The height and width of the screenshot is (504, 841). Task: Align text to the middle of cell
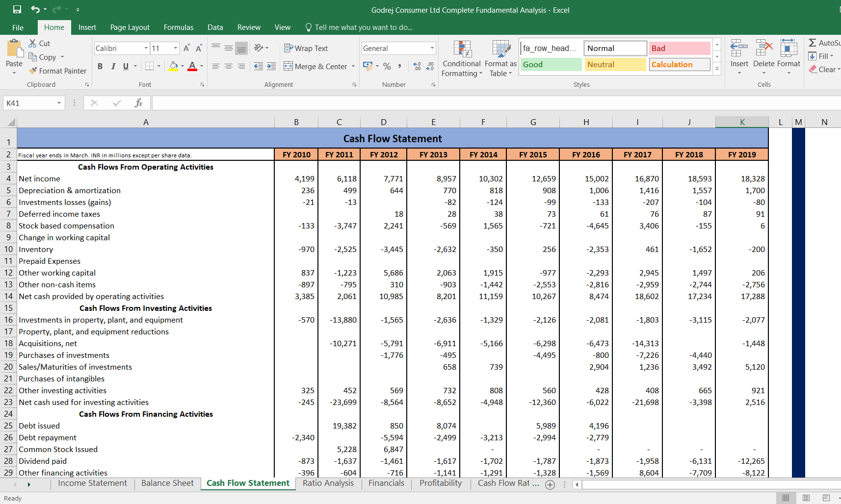[229, 48]
